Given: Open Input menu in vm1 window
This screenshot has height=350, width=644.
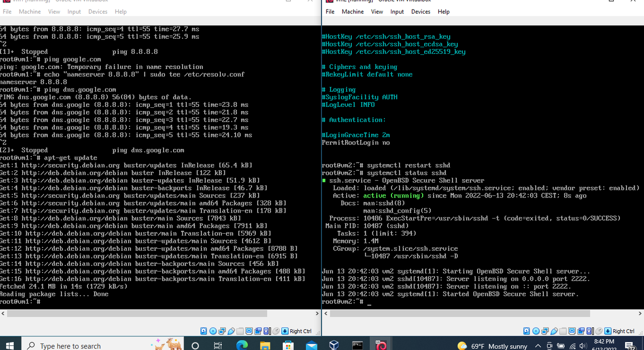Looking at the screenshot, I should [x=74, y=12].
